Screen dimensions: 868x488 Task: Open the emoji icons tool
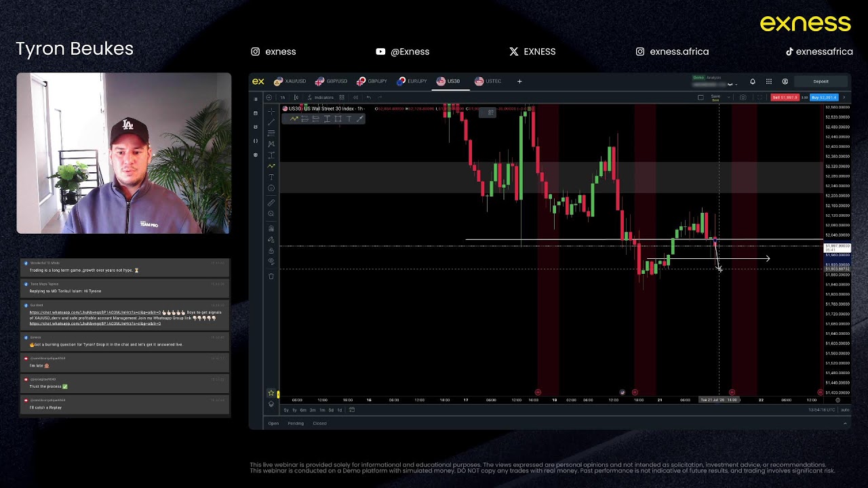pos(271,188)
